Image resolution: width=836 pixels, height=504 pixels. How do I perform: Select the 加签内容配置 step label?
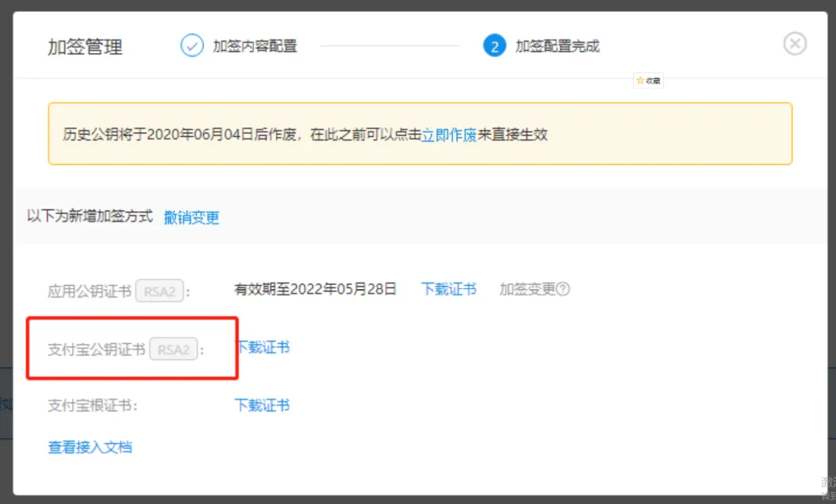pyautogui.click(x=255, y=46)
